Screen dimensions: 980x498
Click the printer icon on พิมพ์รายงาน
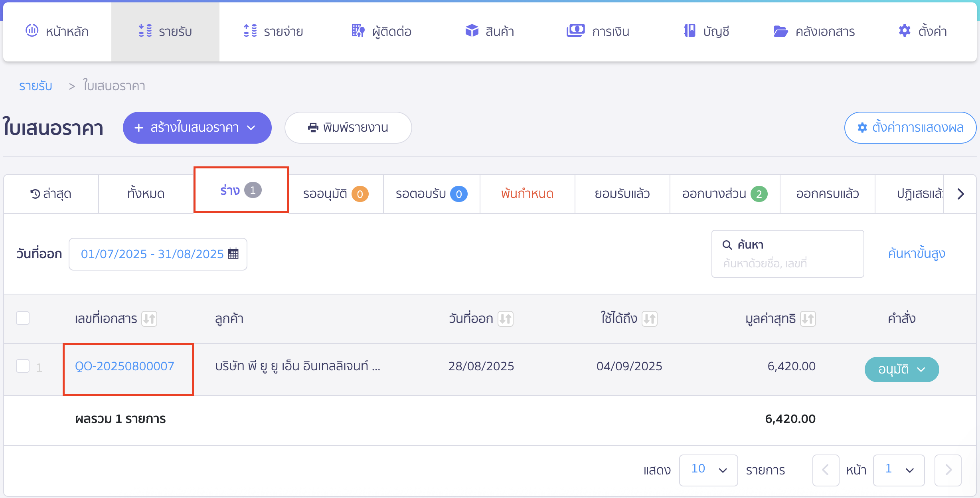[x=313, y=128]
